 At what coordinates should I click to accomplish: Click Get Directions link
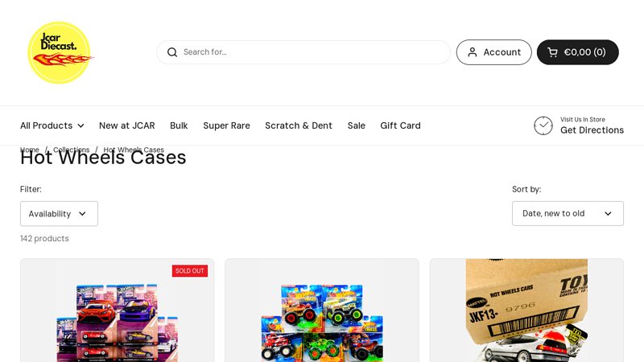click(x=592, y=130)
